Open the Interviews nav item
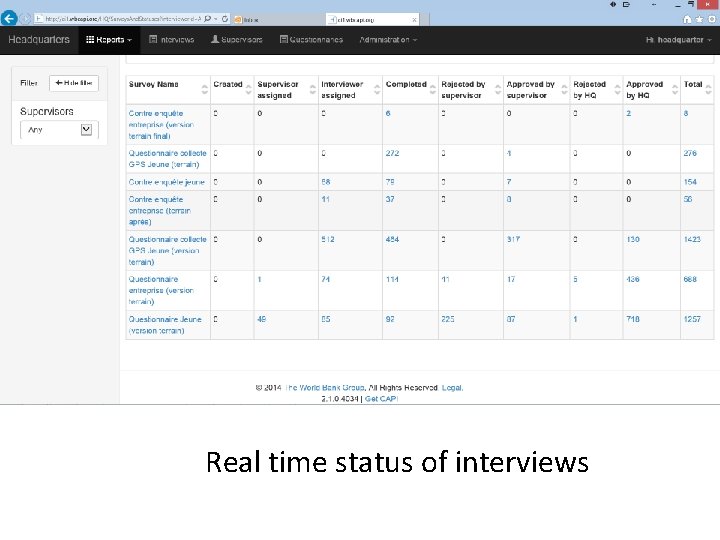The width and height of the screenshot is (720, 540). (x=172, y=40)
